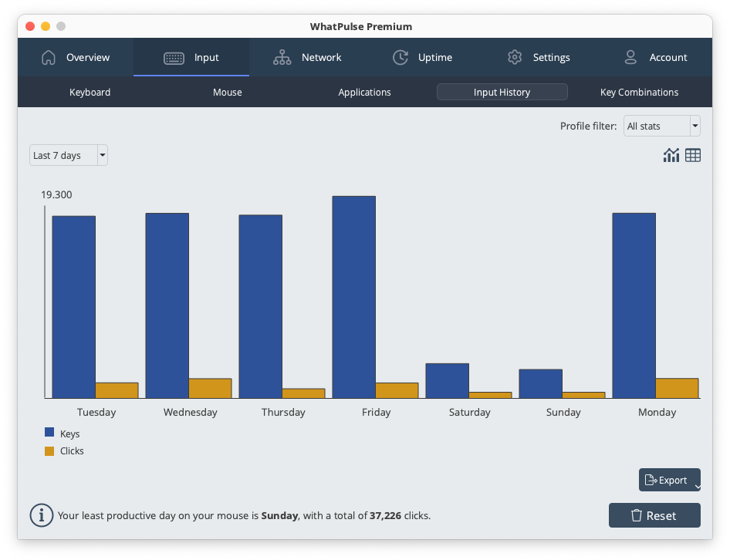
Task: Click the Input keyboard icon
Action: tap(174, 58)
